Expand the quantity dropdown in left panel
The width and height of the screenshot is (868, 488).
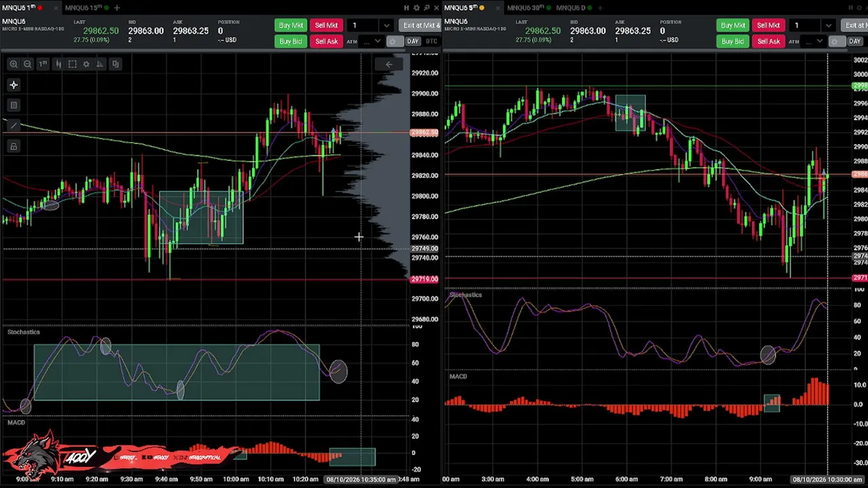click(387, 26)
